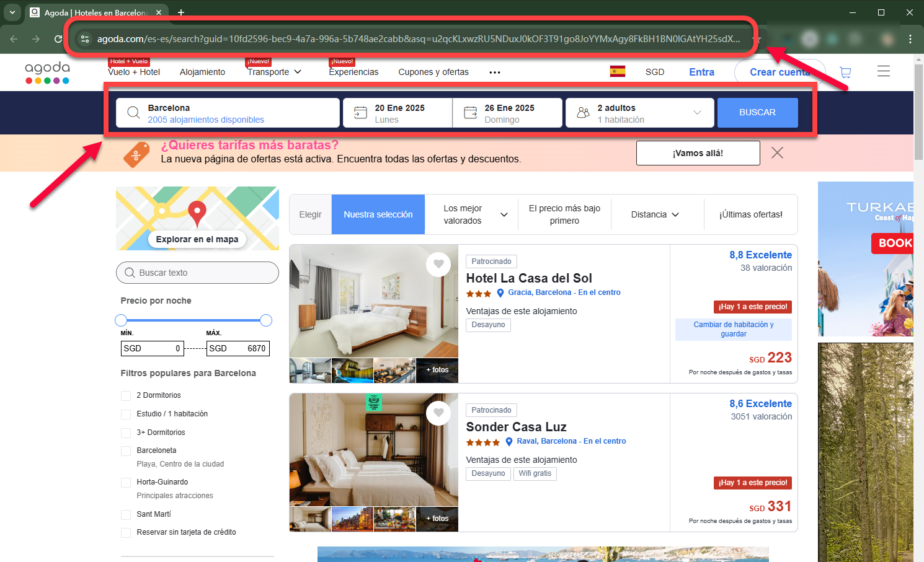Screen dimensions: 924x562
Task: Toggle the Barceloneta filter checkbox
Action: (x=126, y=451)
